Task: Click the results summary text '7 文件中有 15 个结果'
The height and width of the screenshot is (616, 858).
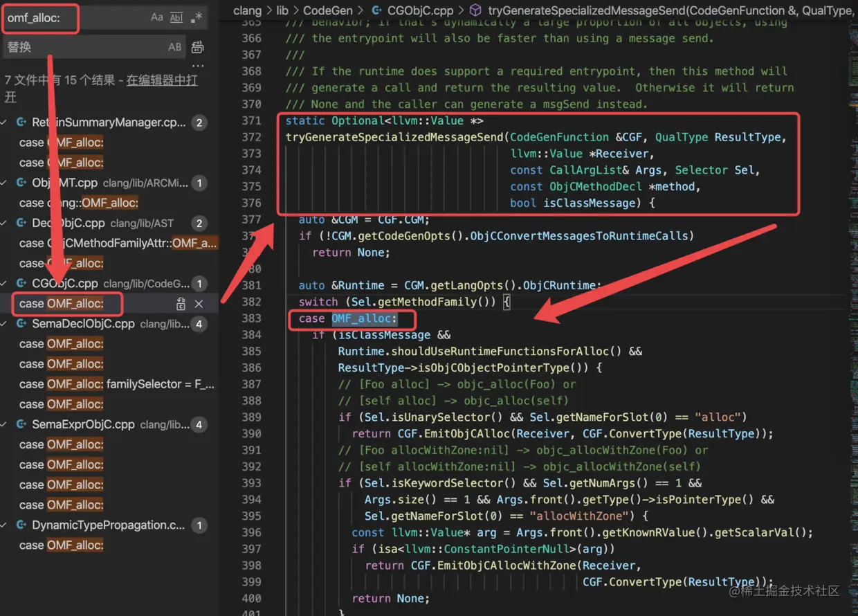Action: point(60,80)
